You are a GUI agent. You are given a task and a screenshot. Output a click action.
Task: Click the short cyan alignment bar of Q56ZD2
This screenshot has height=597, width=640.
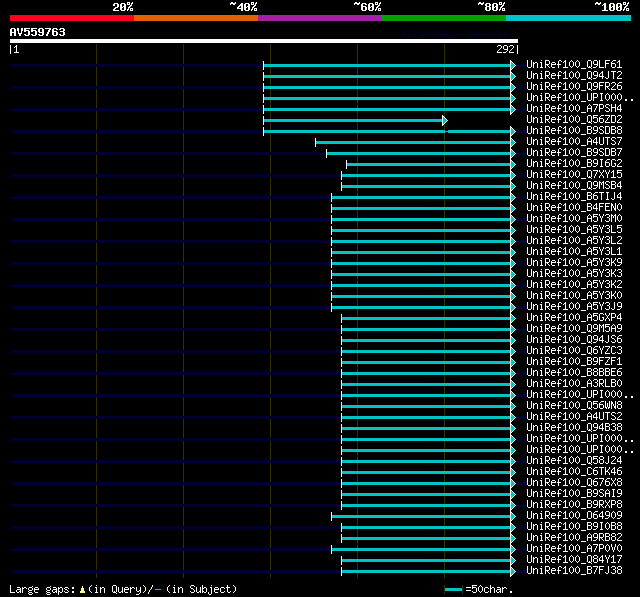353,120
